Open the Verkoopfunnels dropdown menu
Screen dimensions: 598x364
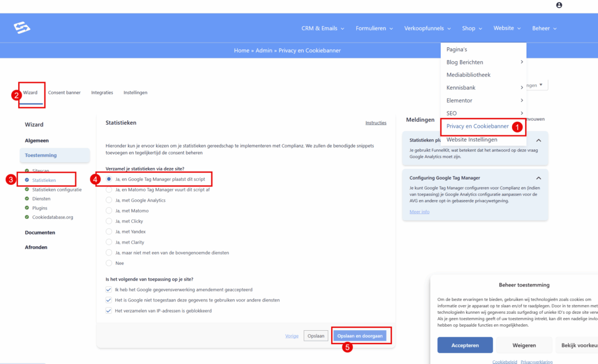pyautogui.click(x=427, y=28)
